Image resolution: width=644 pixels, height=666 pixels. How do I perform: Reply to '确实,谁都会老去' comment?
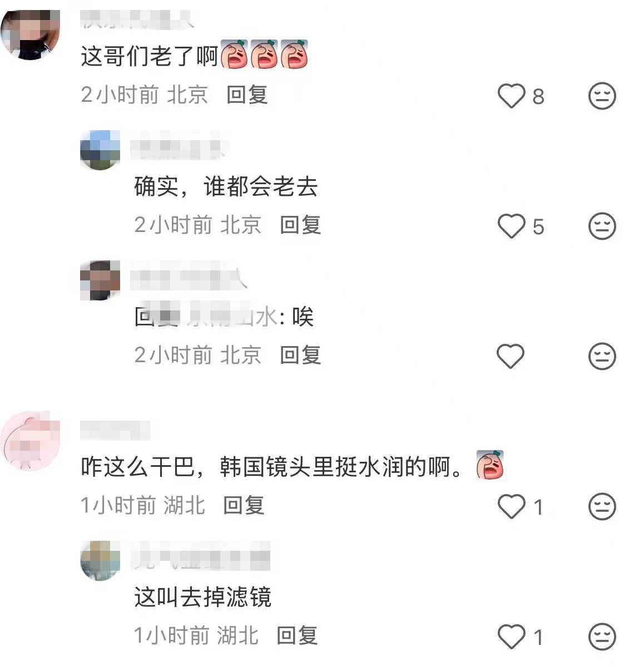[x=300, y=225]
